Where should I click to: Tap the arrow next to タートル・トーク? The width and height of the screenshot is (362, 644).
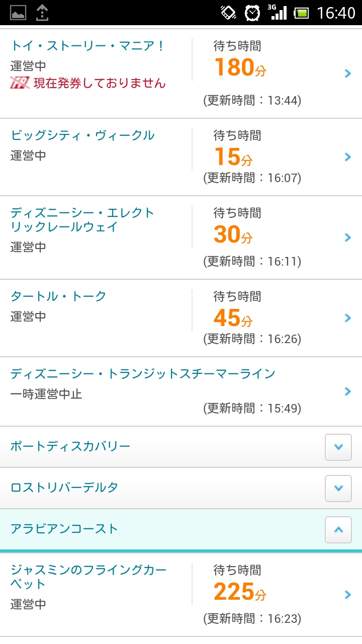[x=347, y=318]
